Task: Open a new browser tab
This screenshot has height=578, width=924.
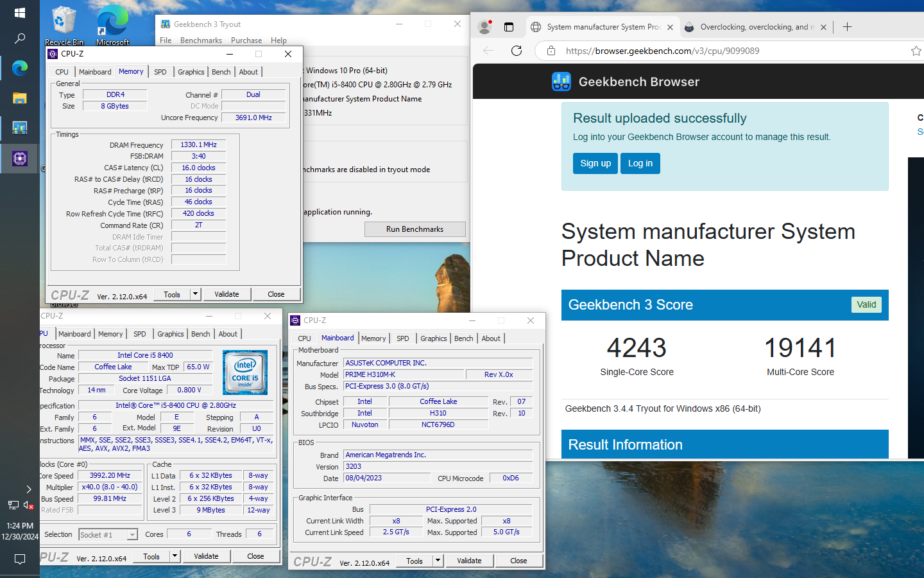Action: pos(847,27)
